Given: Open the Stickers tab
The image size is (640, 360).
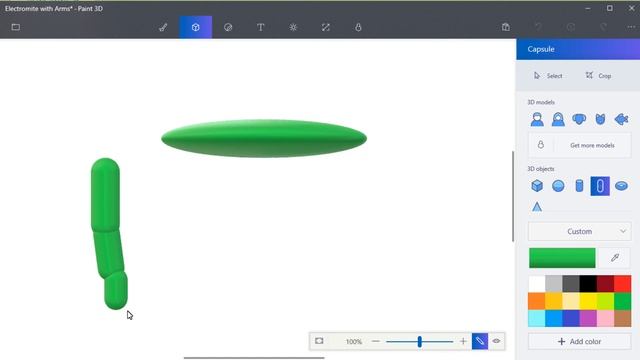Looking at the screenshot, I should click(228, 27).
